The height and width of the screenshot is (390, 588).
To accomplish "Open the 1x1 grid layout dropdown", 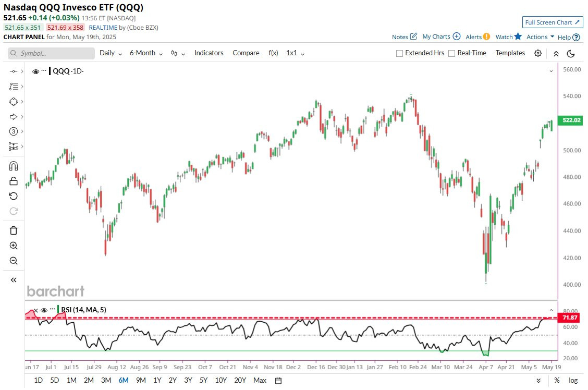I will pyautogui.click(x=296, y=53).
